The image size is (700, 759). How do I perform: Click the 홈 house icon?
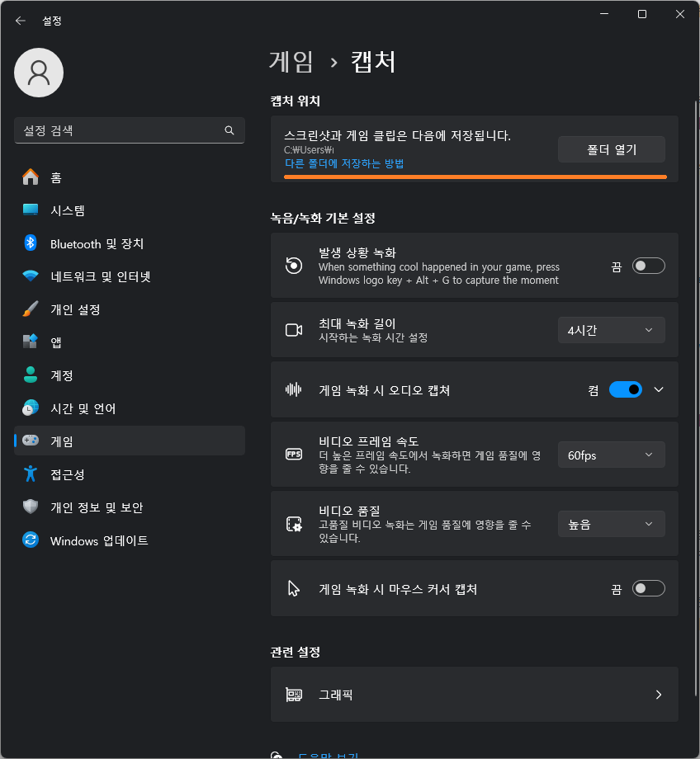(31, 177)
